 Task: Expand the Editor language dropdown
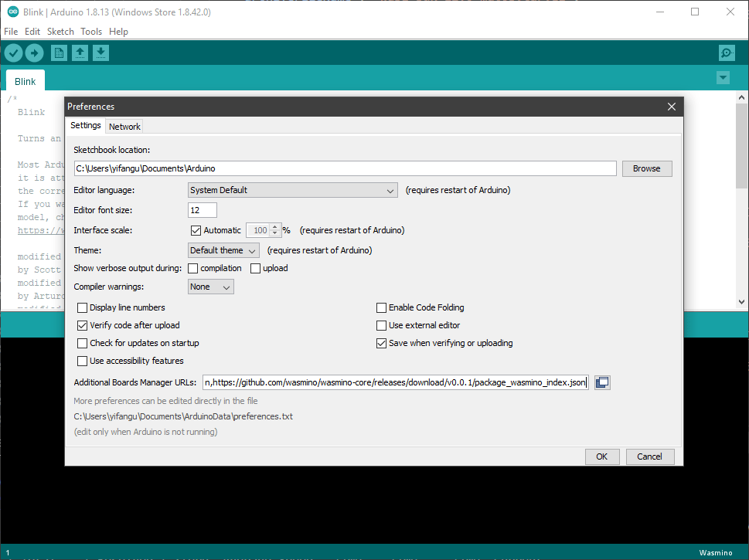(x=293, y=190)
